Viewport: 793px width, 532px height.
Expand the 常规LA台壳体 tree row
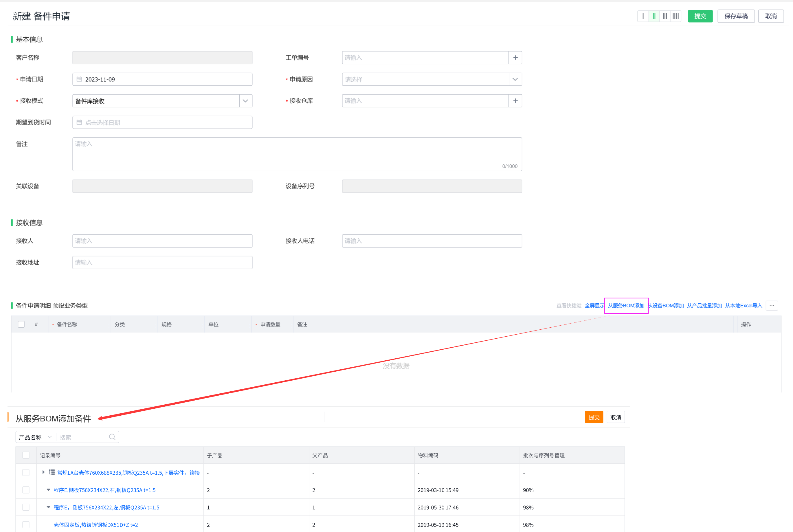coord(43,472)
